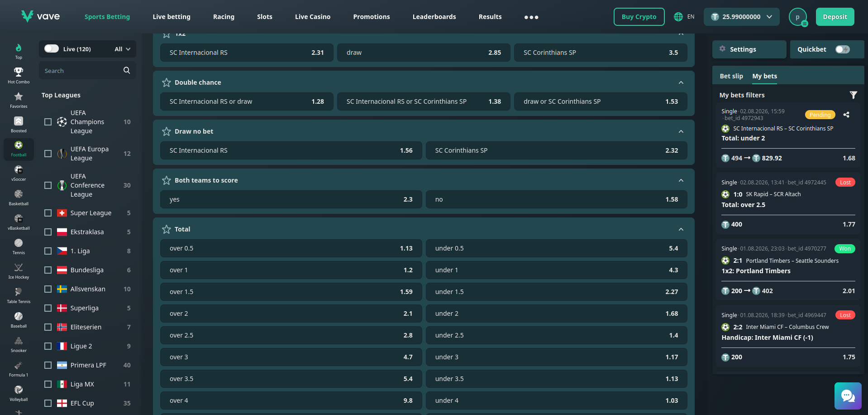
Task: Select Snooker in the sports sidebar
Action: [x=19, y=344]
